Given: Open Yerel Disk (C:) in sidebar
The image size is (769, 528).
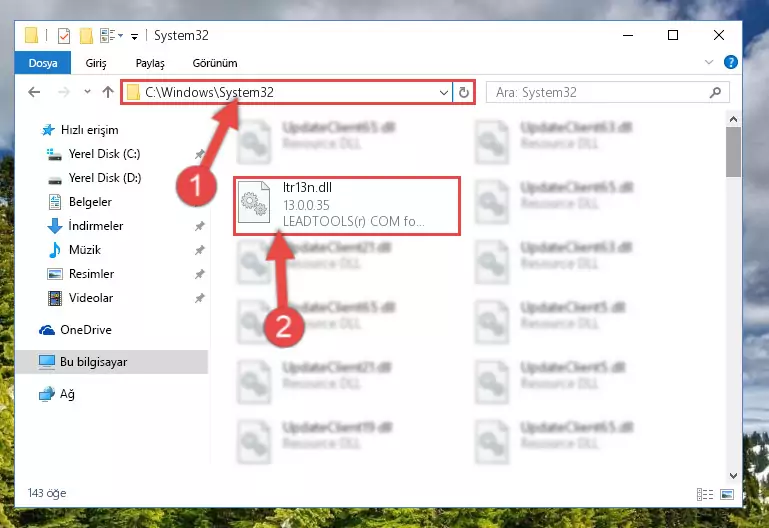Looking at the screenshot, I should coord(104,154).
